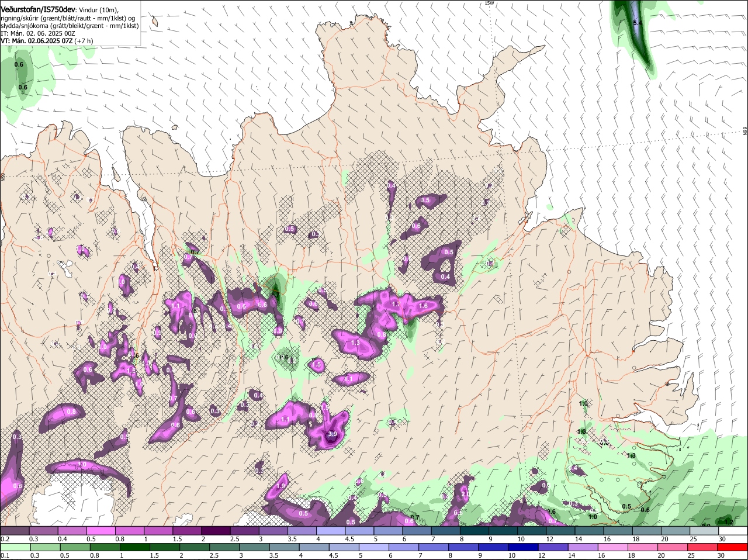Select snow scale swatch between 25 and 30
Screen dimensions: 748x560
(704, 530)
